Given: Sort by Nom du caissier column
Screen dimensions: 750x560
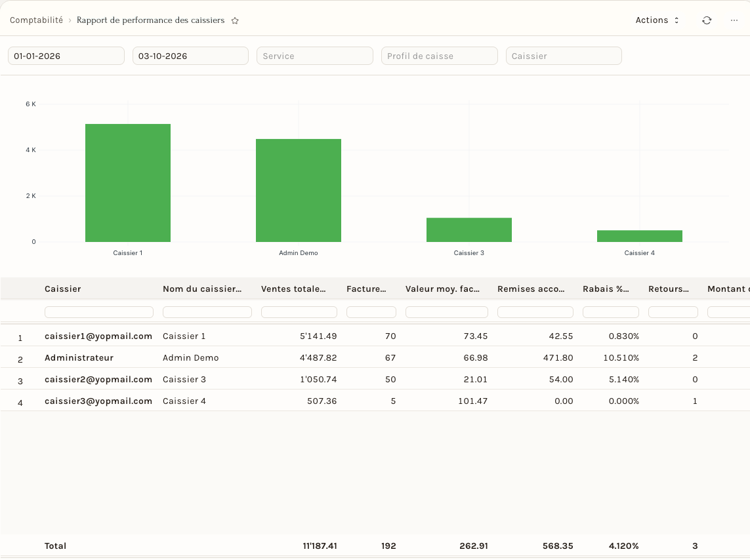Looking at the screenshot, I should [202, 289].
